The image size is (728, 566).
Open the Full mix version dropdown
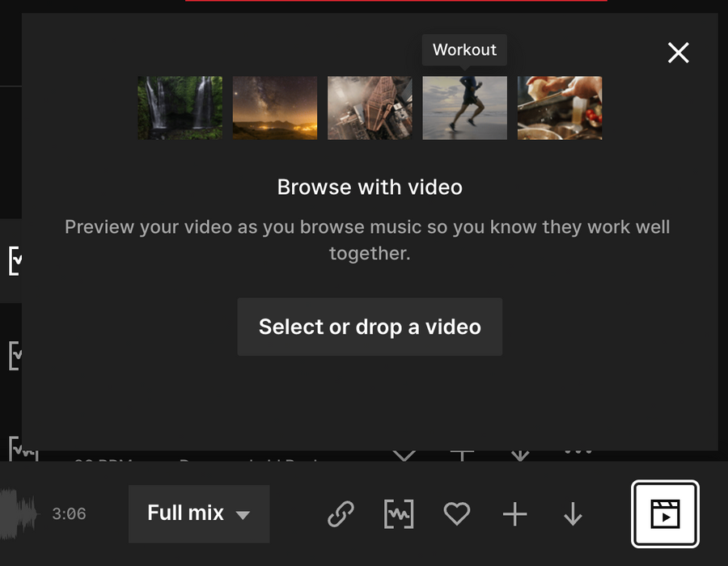197,513
